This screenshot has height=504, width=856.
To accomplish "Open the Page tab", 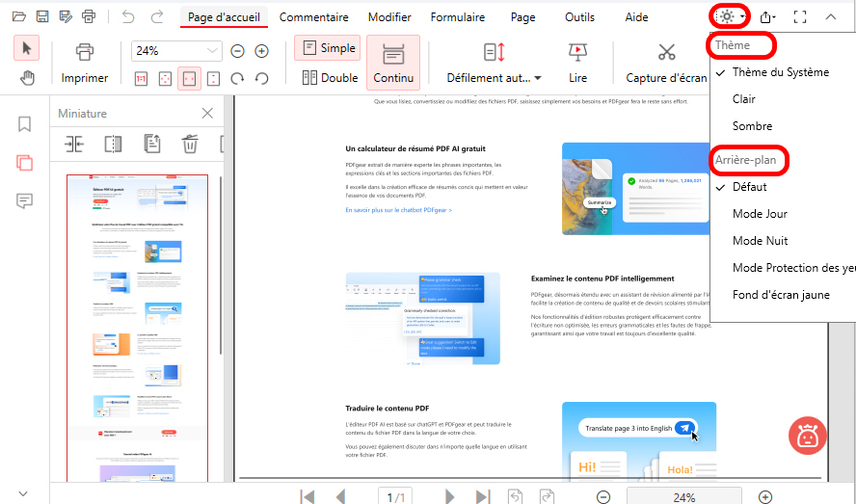I will coord(522,17).
